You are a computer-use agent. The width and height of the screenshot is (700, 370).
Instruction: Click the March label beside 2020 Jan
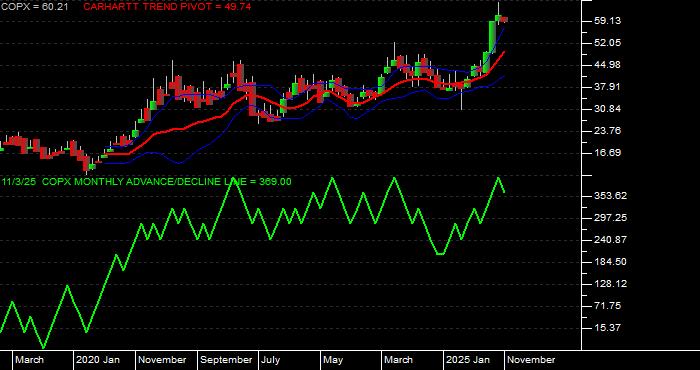pos(29,360)
